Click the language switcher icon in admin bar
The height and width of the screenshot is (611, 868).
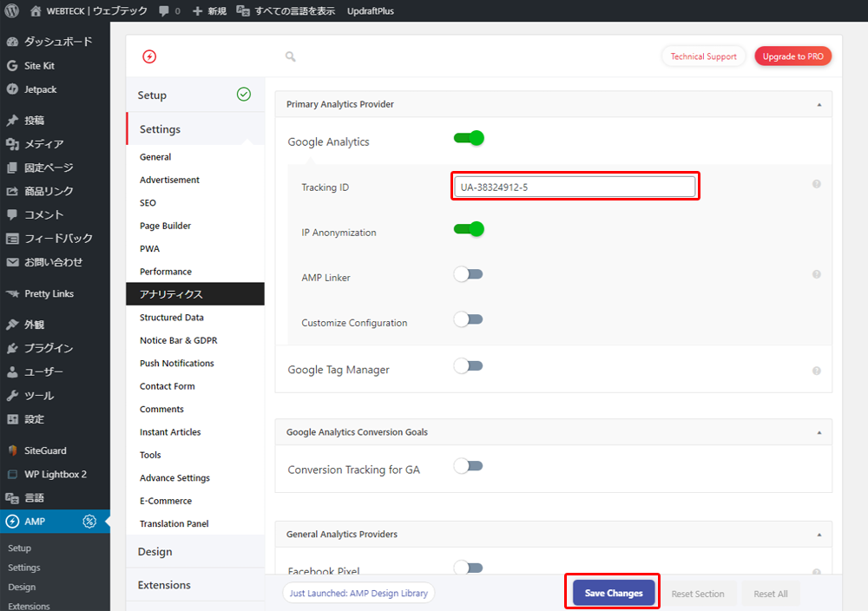click(x=243, y=11)
